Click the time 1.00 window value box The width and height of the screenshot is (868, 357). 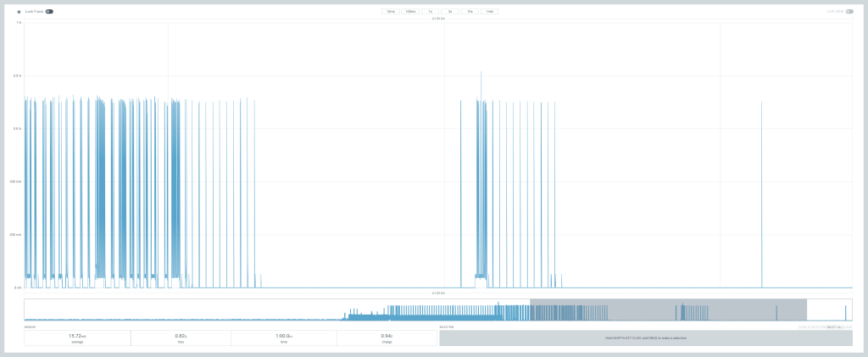tap(283, 337)
